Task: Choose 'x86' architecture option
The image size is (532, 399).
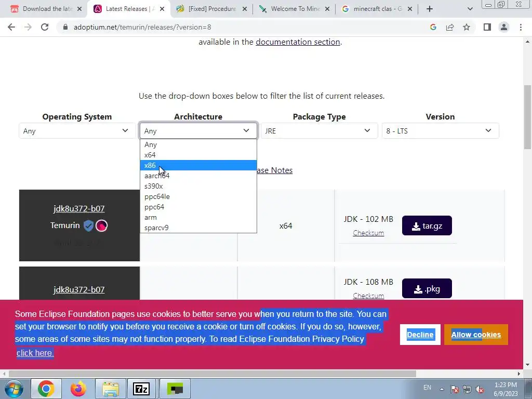Action: coord(198,165)
